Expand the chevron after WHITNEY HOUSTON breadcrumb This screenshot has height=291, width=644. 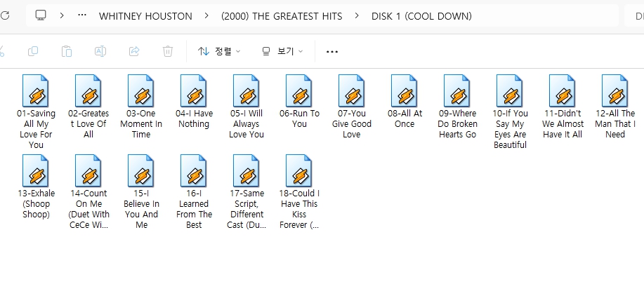pos(207,15)
